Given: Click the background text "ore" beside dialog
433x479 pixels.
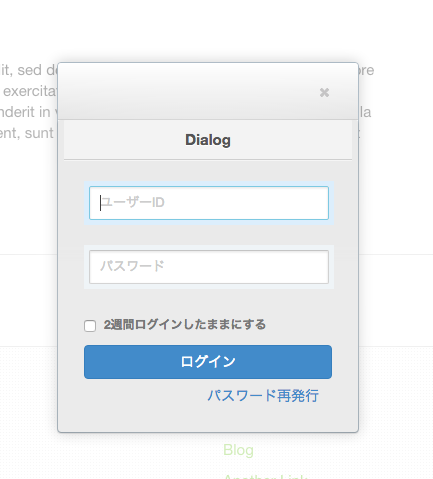Looking at the screenshot, I should coord(366,70).
